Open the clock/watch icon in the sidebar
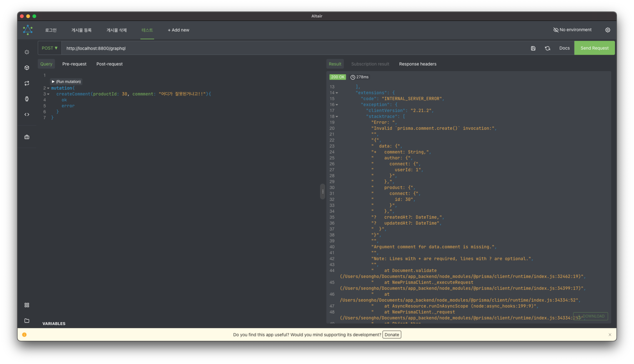The height and width of the screenshot is (364, 634). 27,99
